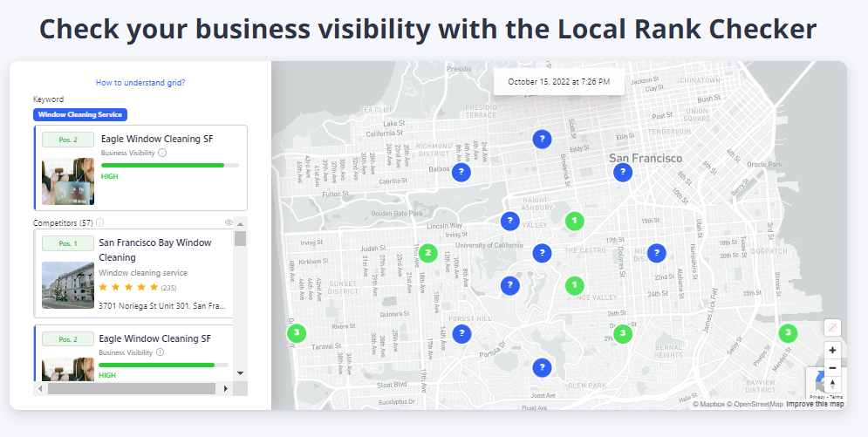The height and width of the screenshot is (437, 868).
Task: Click lower 'Eagle Window Cleaning SF' competitor title
Action: click(155, 338)
